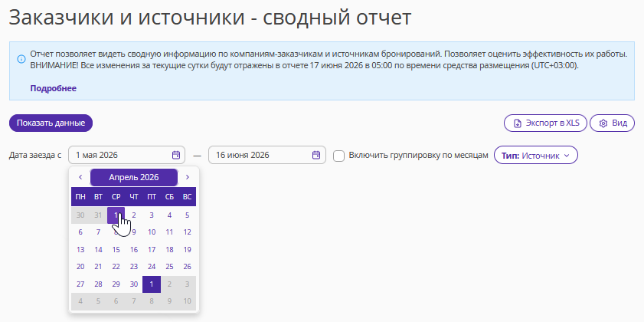Click the info icon in the blue notice

click(x=21, y=59)
